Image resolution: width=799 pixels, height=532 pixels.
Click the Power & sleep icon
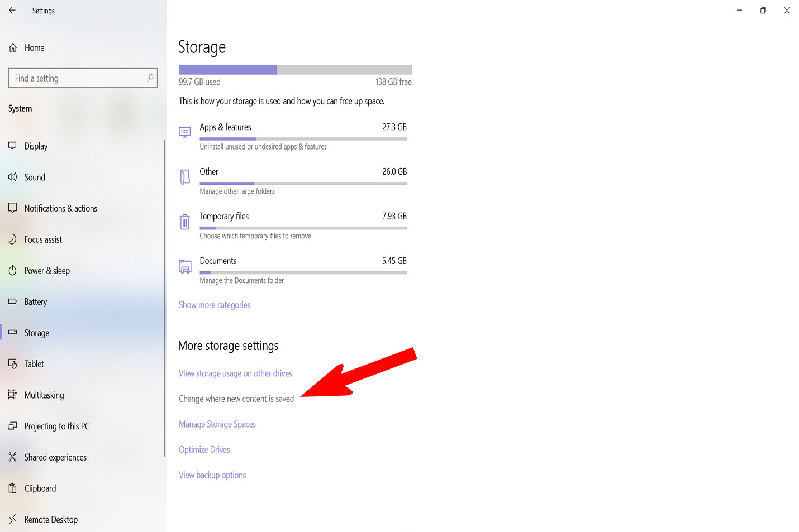12,271
